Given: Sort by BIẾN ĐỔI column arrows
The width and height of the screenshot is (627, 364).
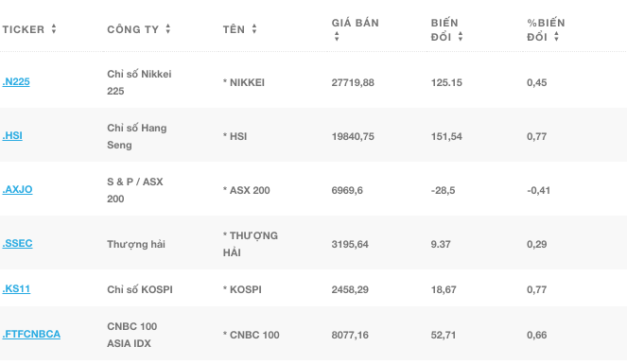Looking at the screenshot, I should (x=461, y=36).
